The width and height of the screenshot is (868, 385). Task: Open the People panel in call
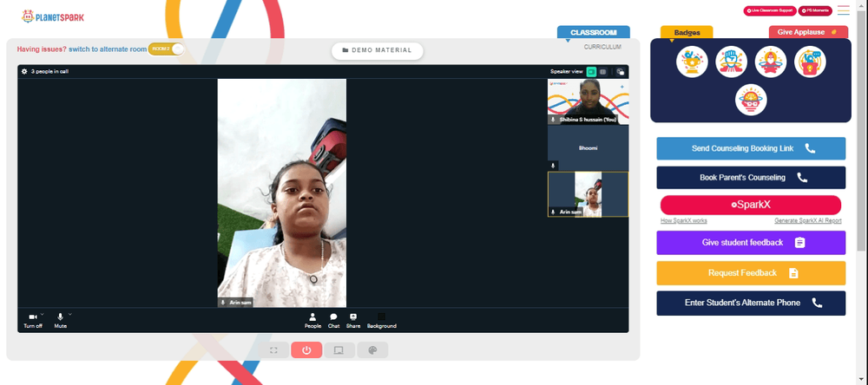click(312, 320)
